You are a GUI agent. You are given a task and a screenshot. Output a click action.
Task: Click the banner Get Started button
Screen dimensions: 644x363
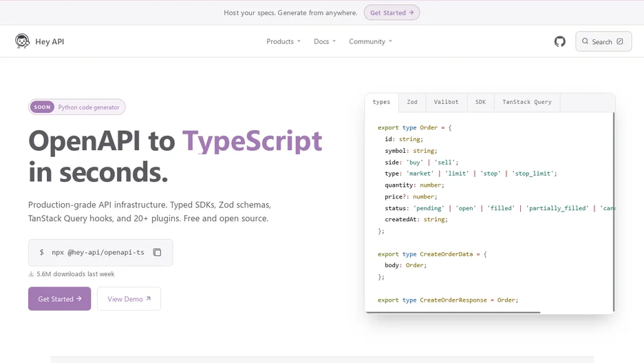391,13
